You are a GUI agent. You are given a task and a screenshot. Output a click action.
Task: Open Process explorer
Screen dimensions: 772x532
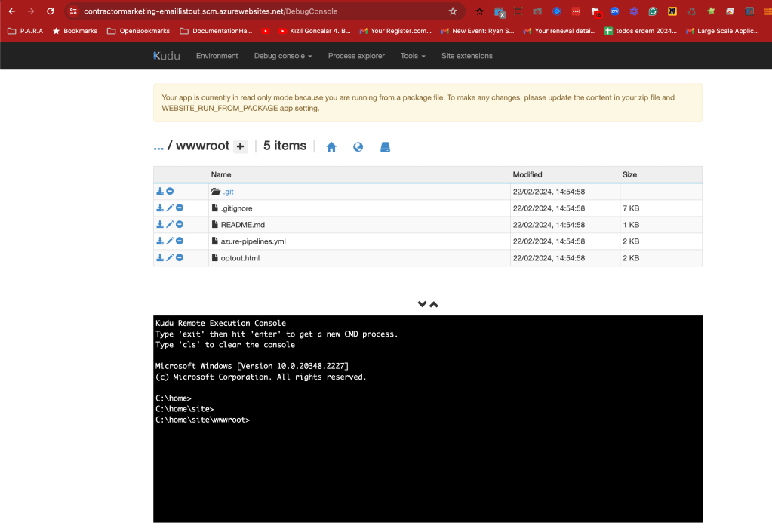(356, 56)
